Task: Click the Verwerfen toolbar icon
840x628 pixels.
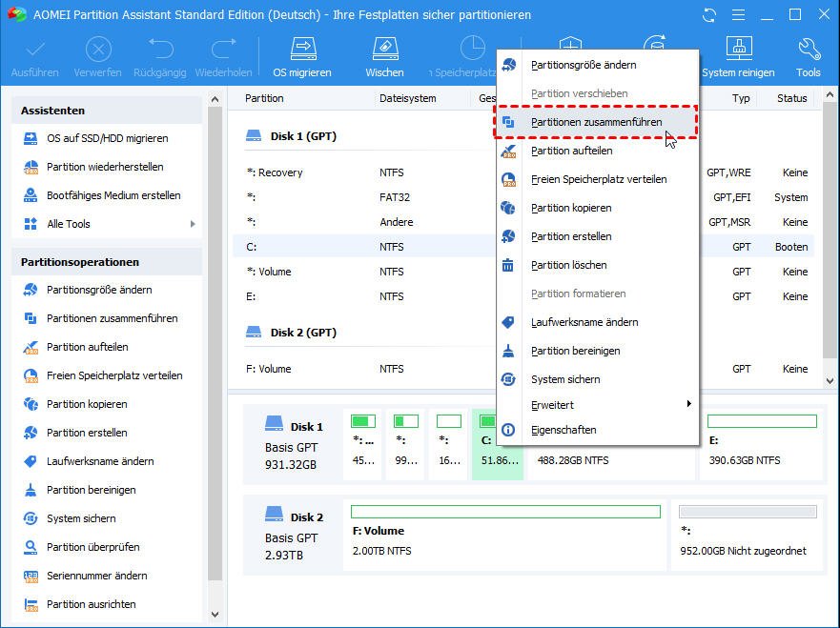Action: 98,50
